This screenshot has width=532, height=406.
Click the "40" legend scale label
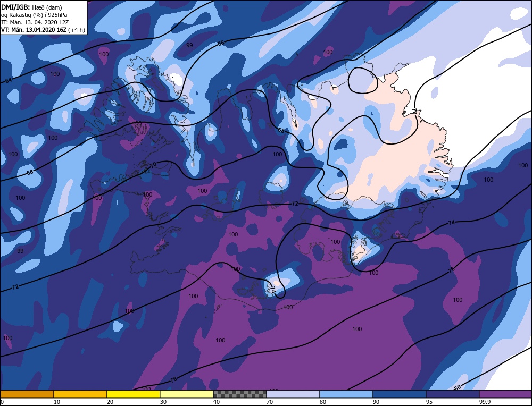[x=216, y=402]
